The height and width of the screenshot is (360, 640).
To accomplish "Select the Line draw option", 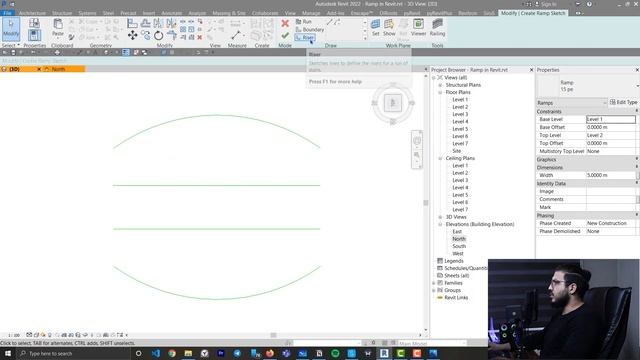I will pyautogui.click(x=330, y=22).
